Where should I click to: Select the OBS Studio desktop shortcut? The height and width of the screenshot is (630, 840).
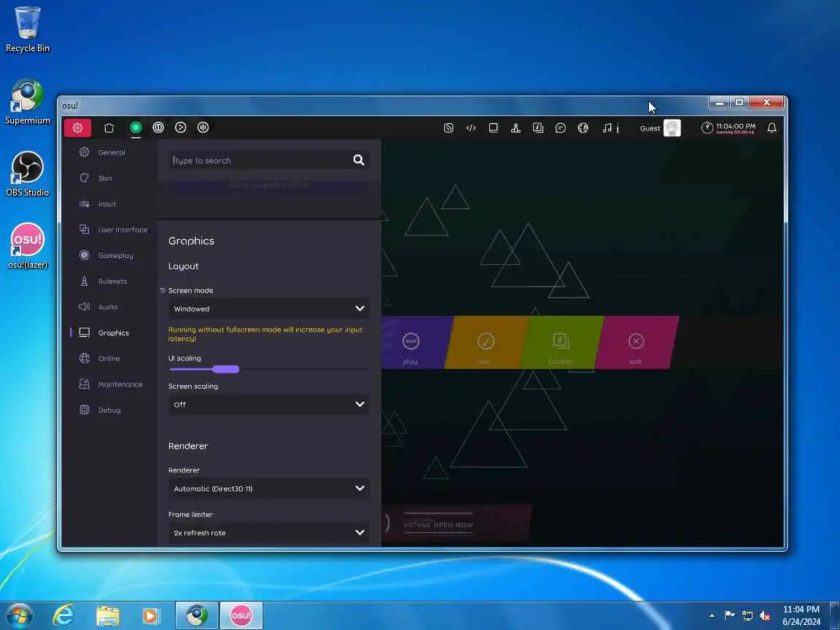27,174
